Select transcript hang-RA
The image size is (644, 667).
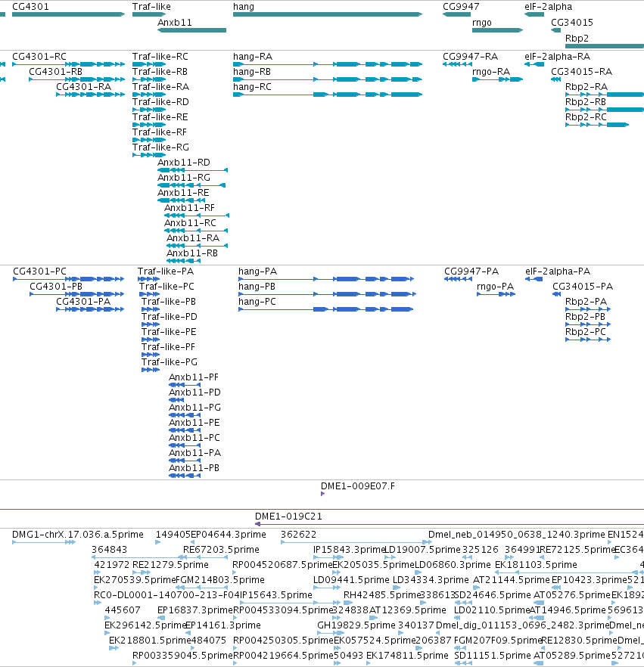point(328,64)
